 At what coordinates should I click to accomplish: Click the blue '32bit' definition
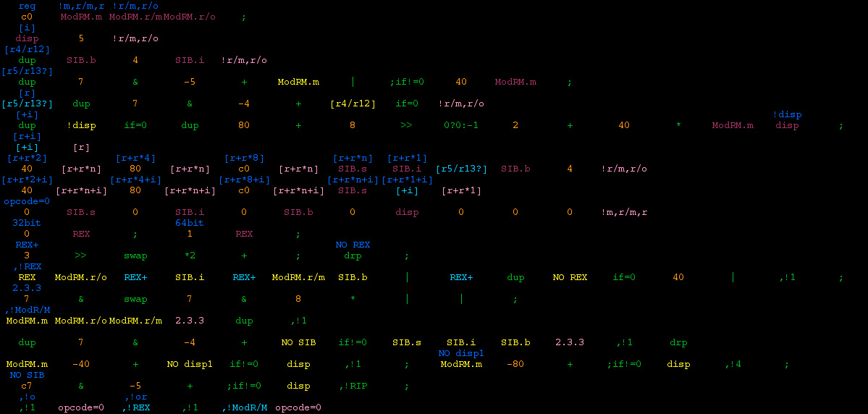tap(27, 224)
